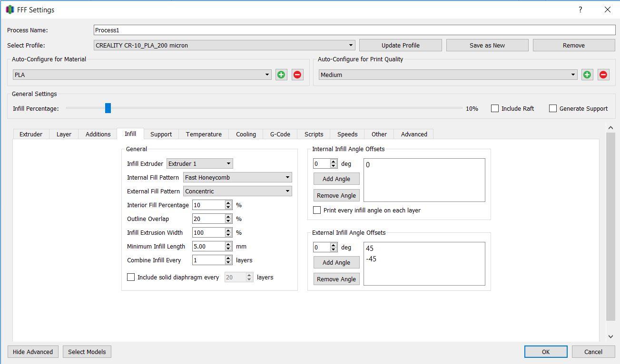Click Add Angle under Internal Infill Angle Offsets
The image size is (620, 364).
click(336, 179)
